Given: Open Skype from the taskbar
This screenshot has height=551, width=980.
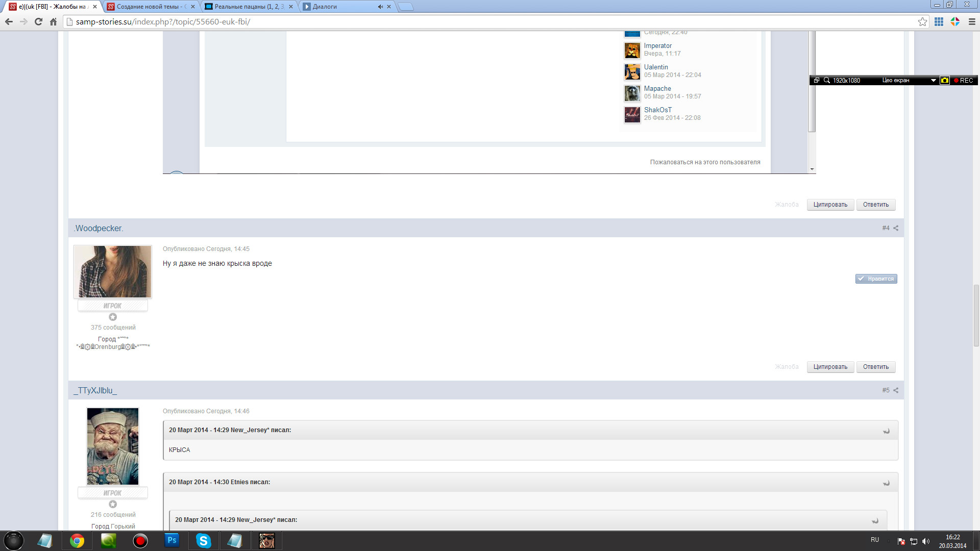Looking at the screenshot, I should (203, 540).
